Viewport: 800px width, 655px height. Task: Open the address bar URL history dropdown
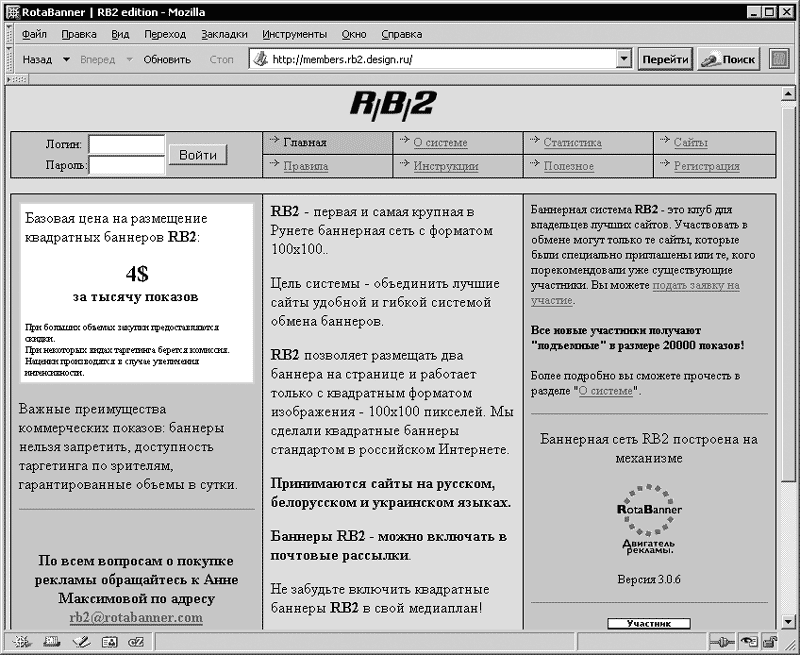(x=624, y=59)
